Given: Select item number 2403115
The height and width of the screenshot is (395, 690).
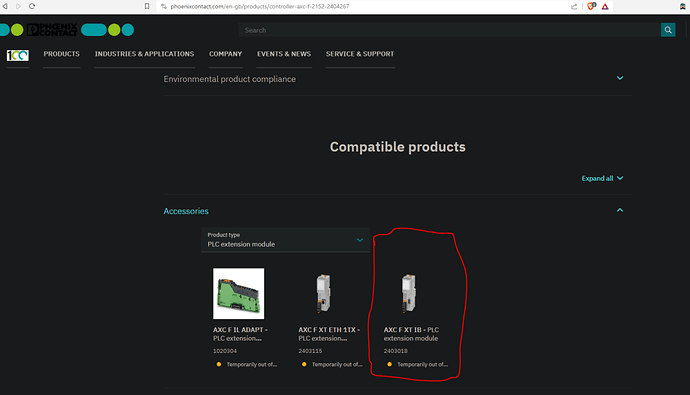Looking at the screenshot, I should [x=310, y=351].
